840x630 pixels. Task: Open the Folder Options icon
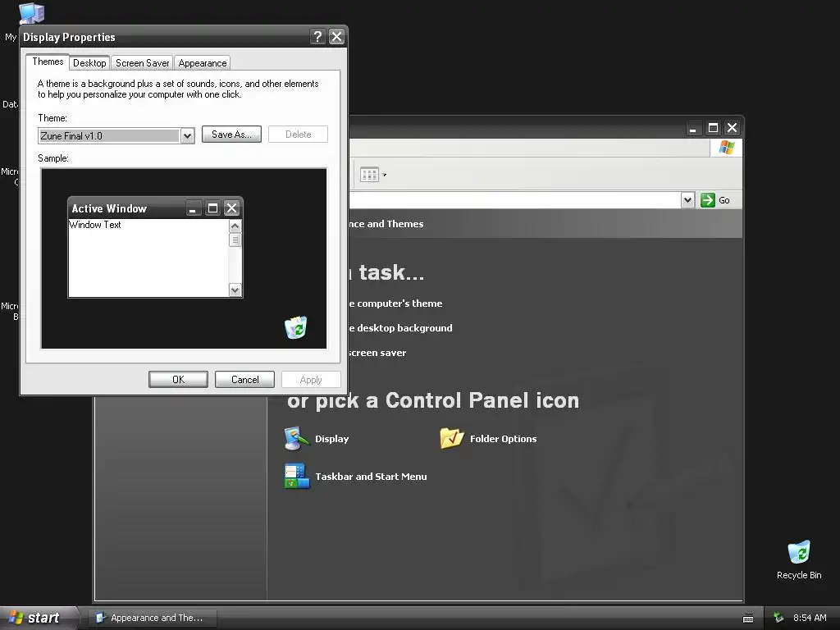pyautogui.click(x=451, y=438)
